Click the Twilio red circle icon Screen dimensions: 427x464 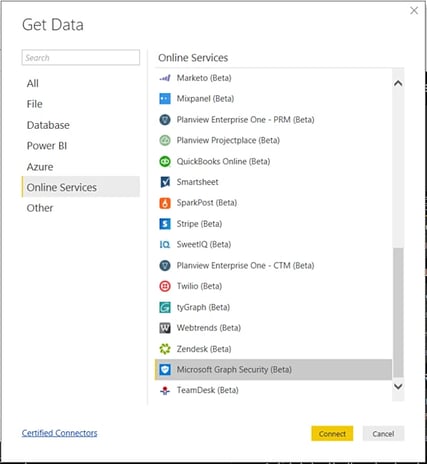[x=165, y=286]
